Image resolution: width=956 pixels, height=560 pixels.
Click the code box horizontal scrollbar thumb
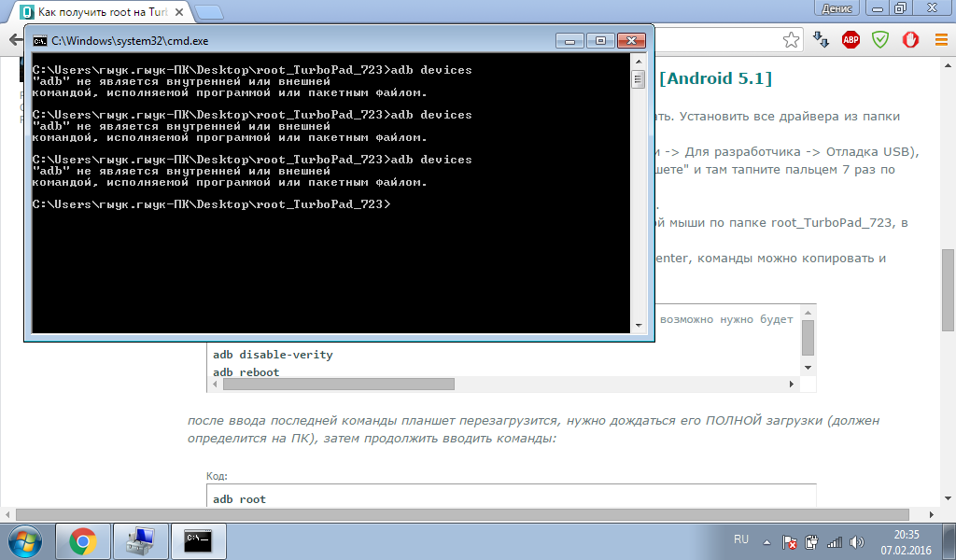tap(338, 384)
